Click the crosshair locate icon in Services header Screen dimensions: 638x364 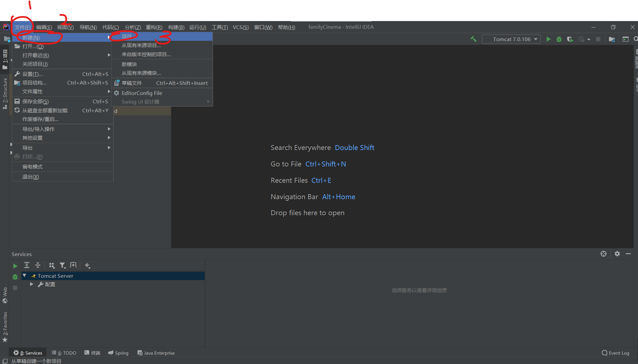(604, 254)
